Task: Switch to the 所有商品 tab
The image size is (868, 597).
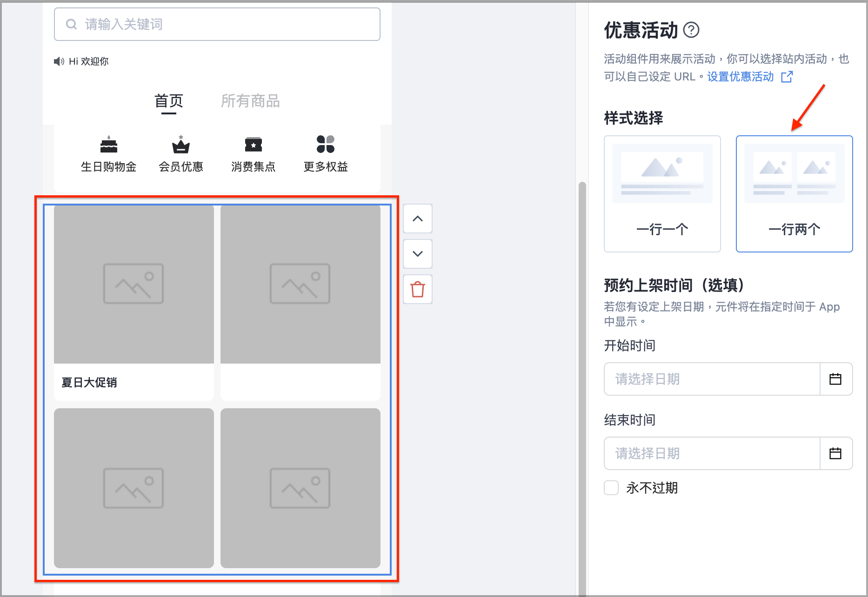Action: tap(250, 101)
